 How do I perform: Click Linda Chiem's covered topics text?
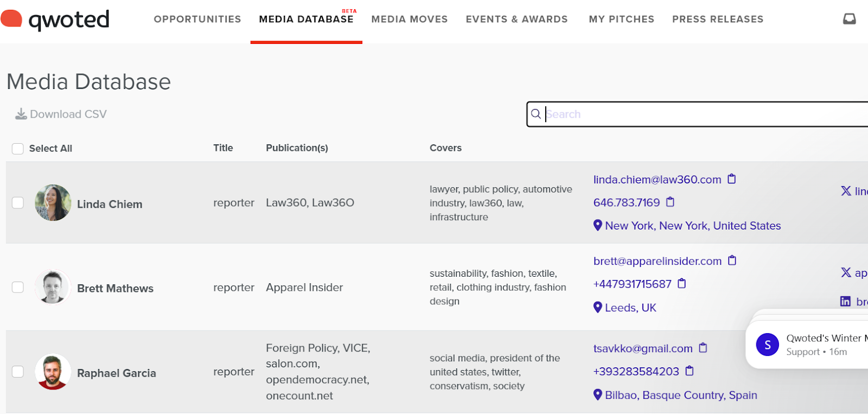tap(501, 203)
